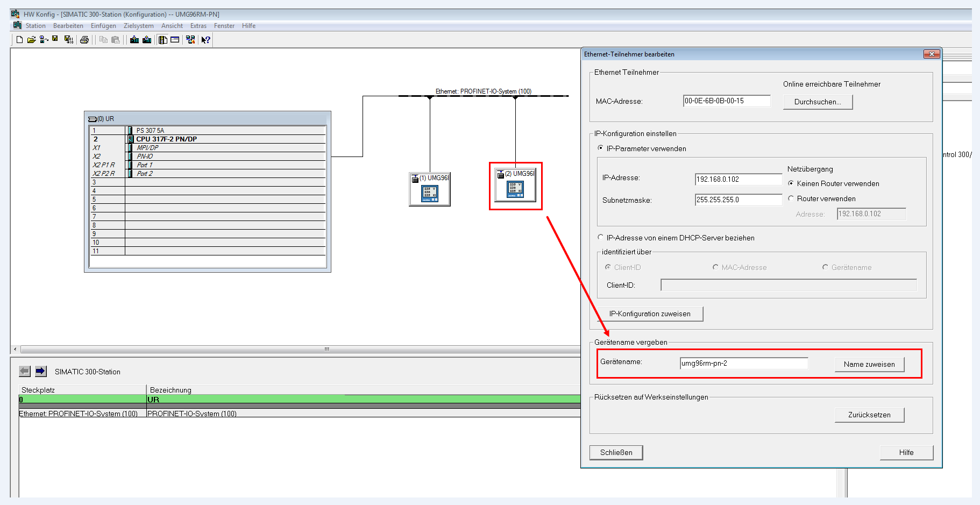Click Save and Compile toolbar icon

tap(68, 40)
